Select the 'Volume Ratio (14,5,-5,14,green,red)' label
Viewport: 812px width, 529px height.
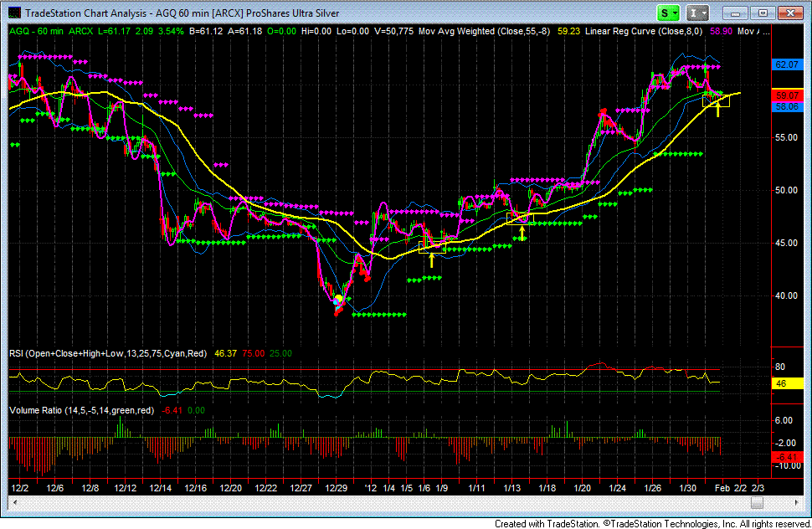[82, 410]
